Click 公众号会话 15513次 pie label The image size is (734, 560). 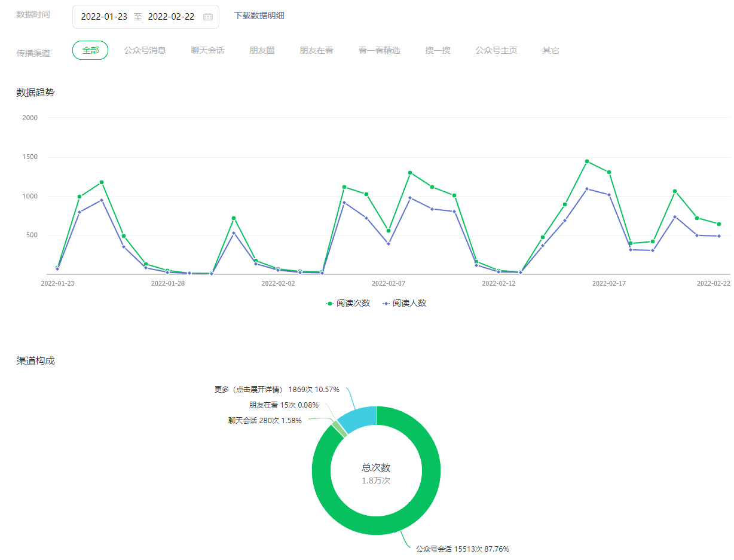462,549
